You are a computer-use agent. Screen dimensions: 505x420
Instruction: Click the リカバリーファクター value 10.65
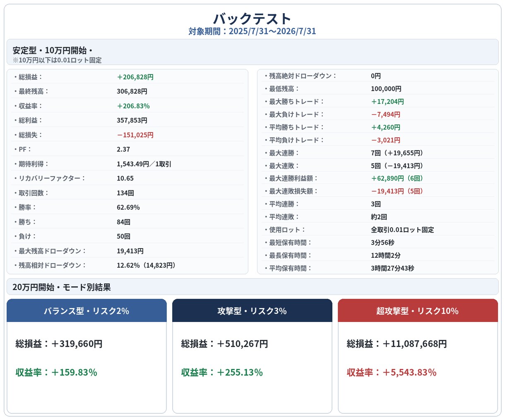click(x=125, y=178)
